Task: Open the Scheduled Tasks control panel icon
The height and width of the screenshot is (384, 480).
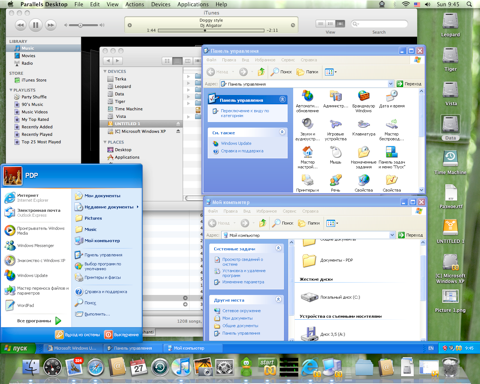Action: [363, 158]
